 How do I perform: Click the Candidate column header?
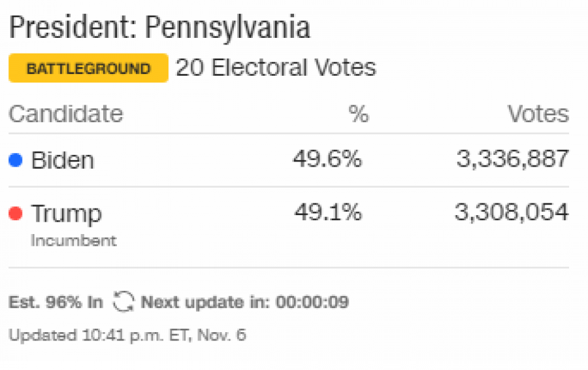tap(65, 114)
